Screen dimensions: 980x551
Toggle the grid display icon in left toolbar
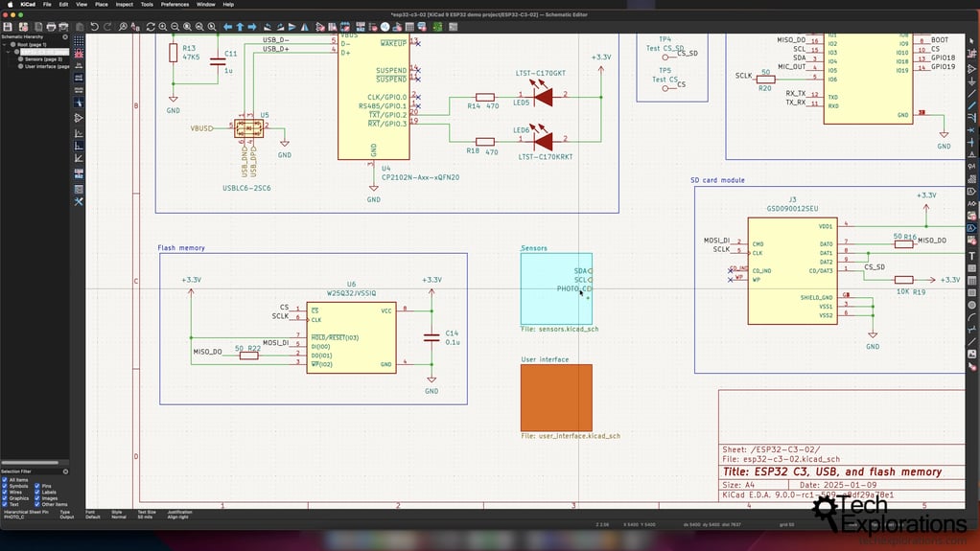(79, 43)
